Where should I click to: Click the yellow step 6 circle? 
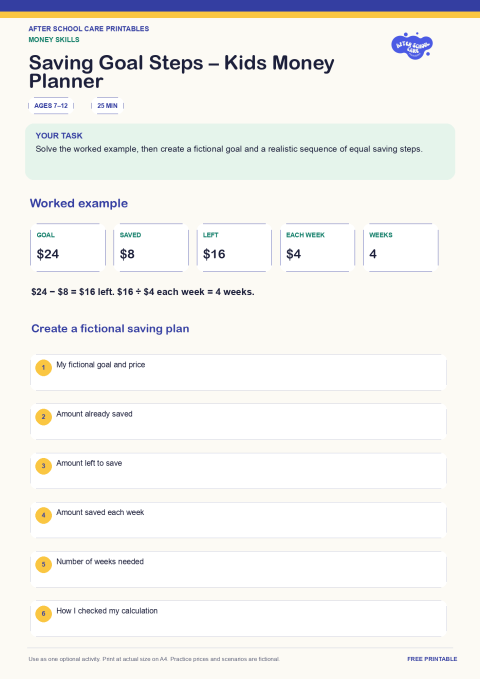coord(43,614)
